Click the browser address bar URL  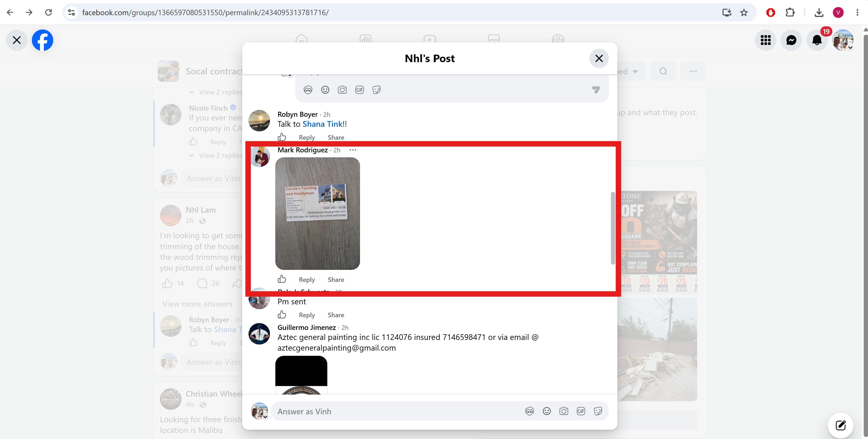click(205, 12)
